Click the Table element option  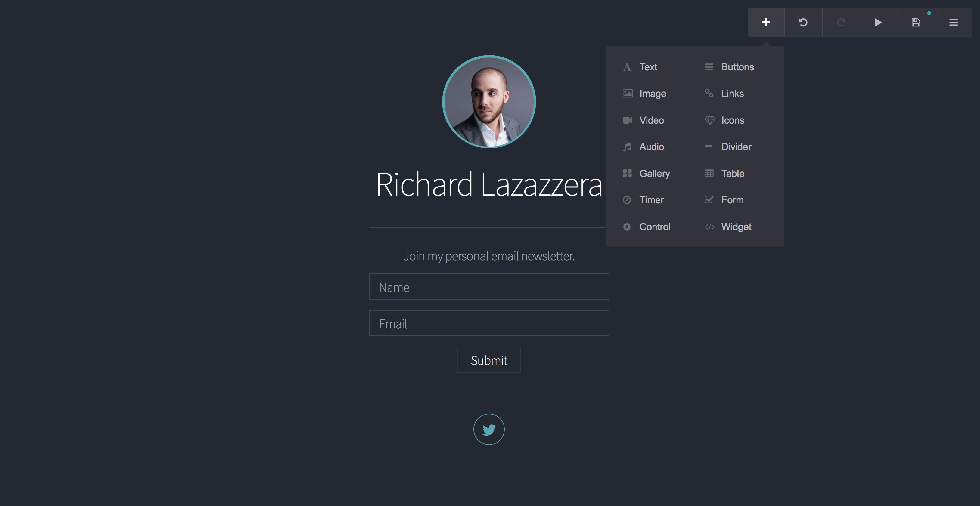pos(733,173)
